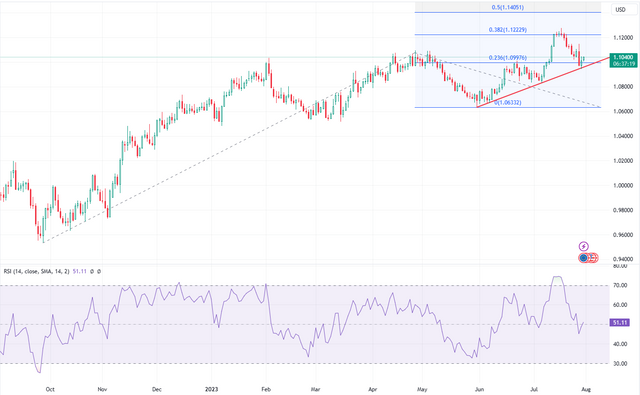This screenshot has height=395, width=640.
Task: Click the Jun date axis label
Action: [x=479, y=389]
